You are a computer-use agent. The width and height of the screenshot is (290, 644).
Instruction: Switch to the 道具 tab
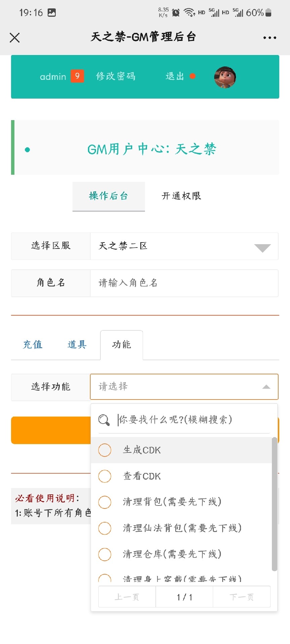click(77, 345)
